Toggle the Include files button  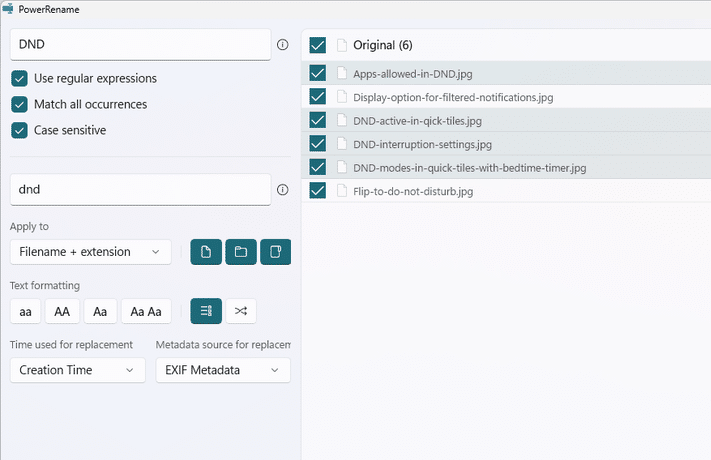click(206, 252)
